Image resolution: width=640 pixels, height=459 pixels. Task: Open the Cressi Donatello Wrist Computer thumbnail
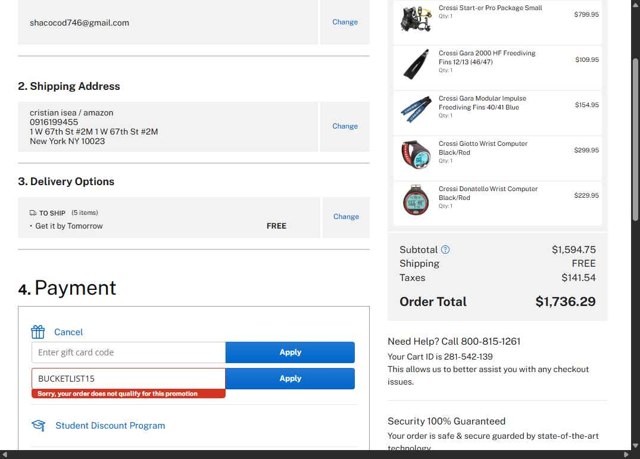point(416,200)
